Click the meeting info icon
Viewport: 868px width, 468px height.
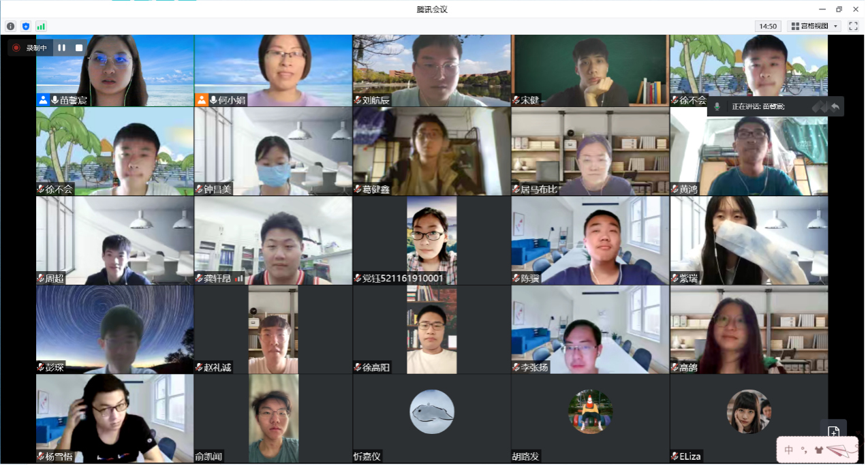(10, 26)
